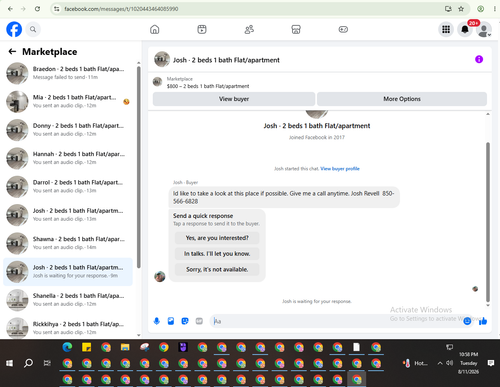Open Darrol's apartment conversation
Screen dimensions: 500x387
[68, 186]
